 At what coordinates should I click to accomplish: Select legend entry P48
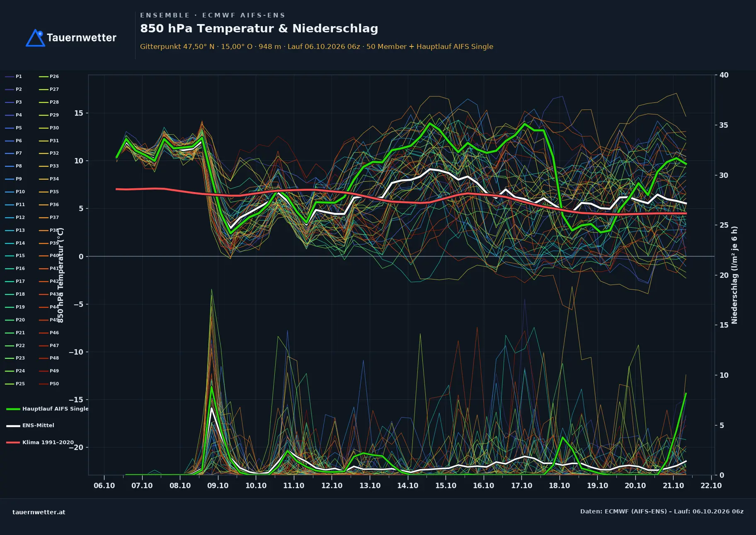click(x=49, y=358)
